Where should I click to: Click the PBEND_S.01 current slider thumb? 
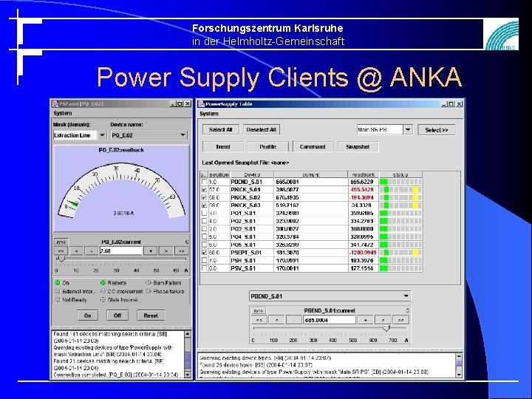point(386,328)
